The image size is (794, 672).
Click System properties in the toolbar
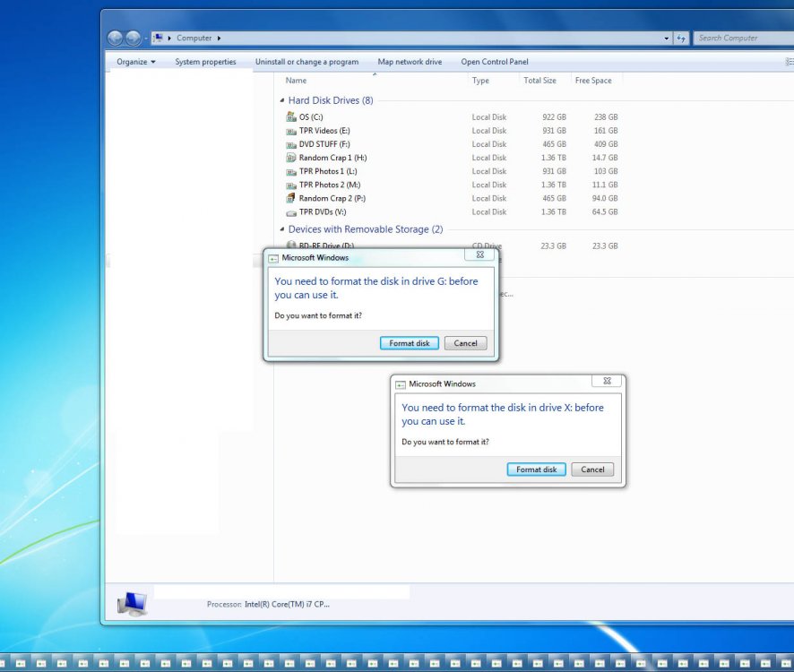pos(205,62)
